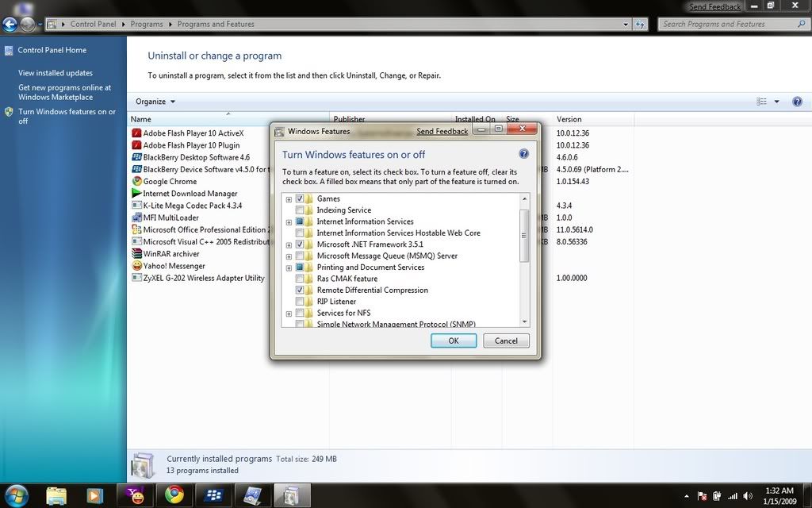Image resolution: width=812 pixels, height=508 pixels.
Task: Click the volume speaker icon in system tray
Action: pyautogui.click(x=747, y=495)
